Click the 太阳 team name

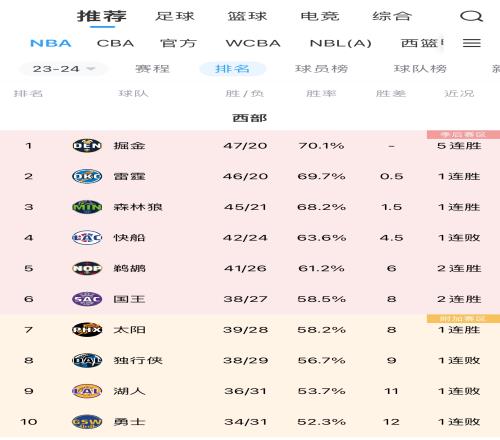tap(129, 330)
